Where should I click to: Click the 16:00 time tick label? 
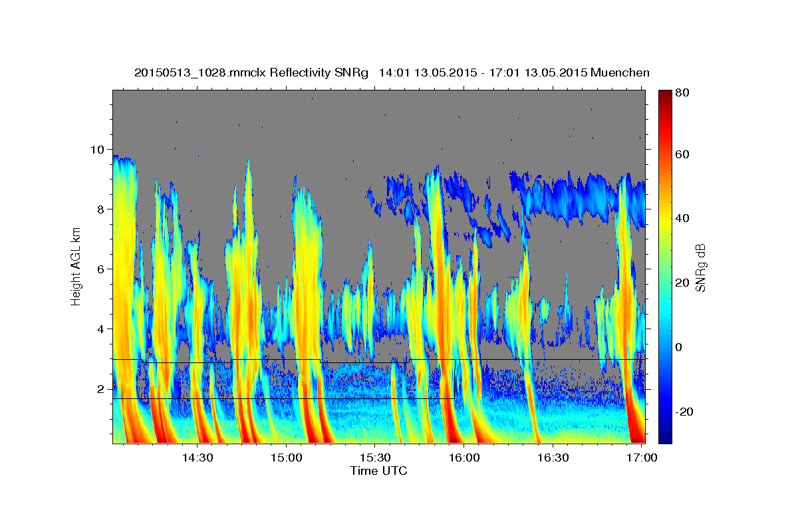click(464, 458)
